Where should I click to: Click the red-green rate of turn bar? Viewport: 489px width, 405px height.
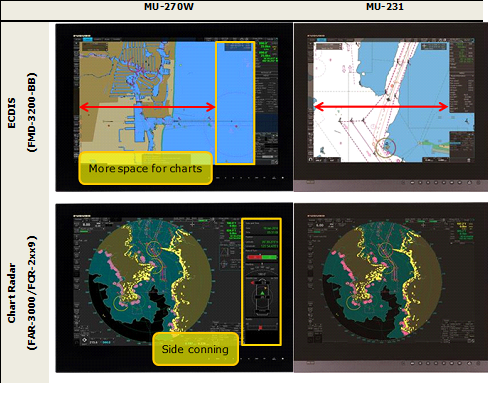(262, 257)
